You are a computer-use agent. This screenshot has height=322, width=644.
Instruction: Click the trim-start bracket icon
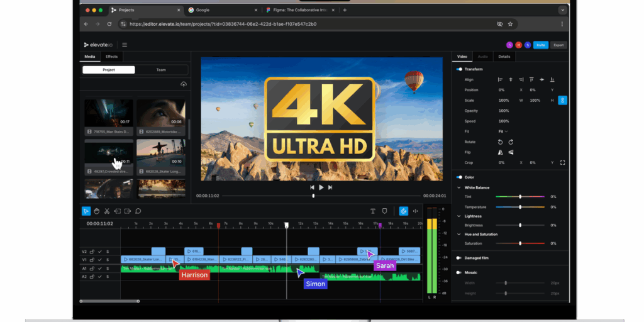(118, 211)
